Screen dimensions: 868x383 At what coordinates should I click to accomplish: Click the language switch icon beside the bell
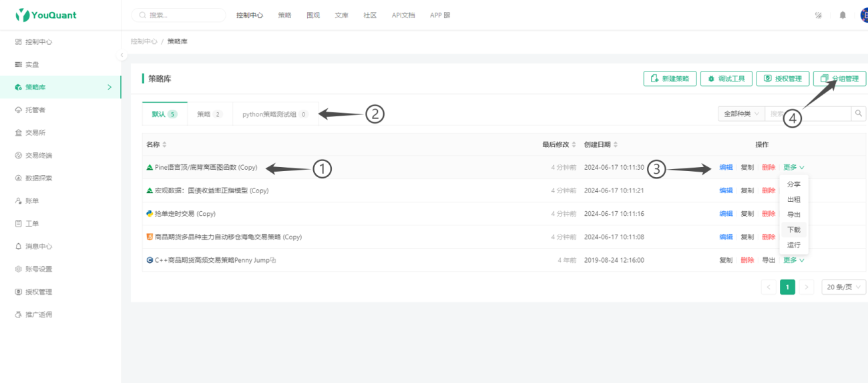819,15
